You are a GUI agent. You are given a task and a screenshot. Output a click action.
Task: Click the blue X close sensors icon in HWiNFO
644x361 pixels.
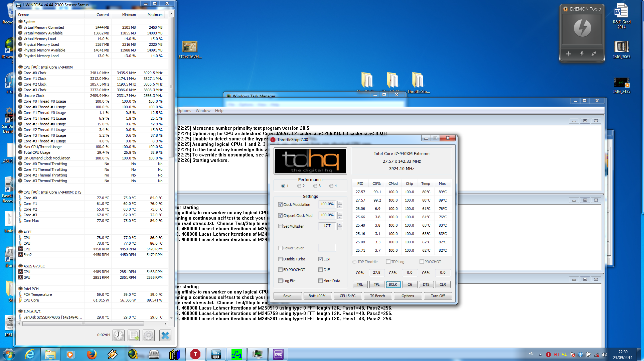coord(165,335)
